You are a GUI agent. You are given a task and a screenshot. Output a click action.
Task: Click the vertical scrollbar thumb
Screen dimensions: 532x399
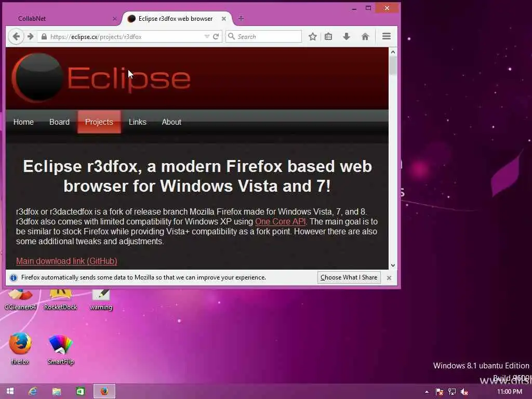pos(393,66)
